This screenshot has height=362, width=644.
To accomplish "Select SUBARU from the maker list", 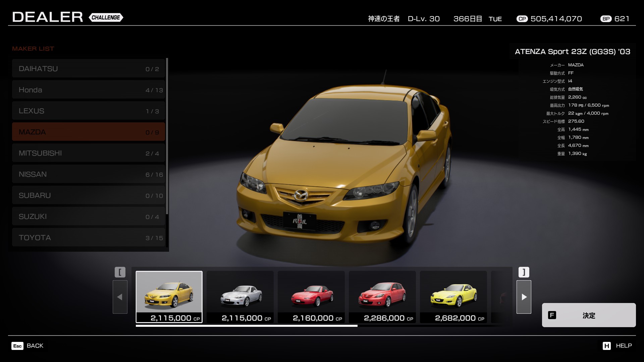I will pyautogui.click(x=89, y=195).
